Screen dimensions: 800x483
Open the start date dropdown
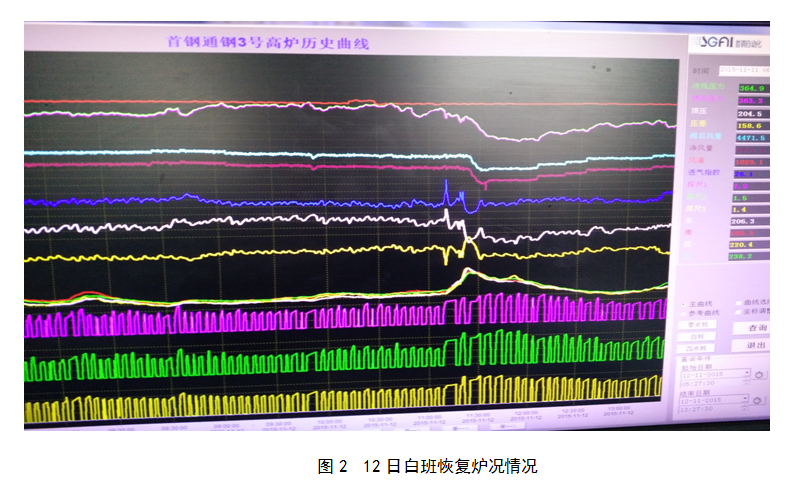click(x=746, y=373)
